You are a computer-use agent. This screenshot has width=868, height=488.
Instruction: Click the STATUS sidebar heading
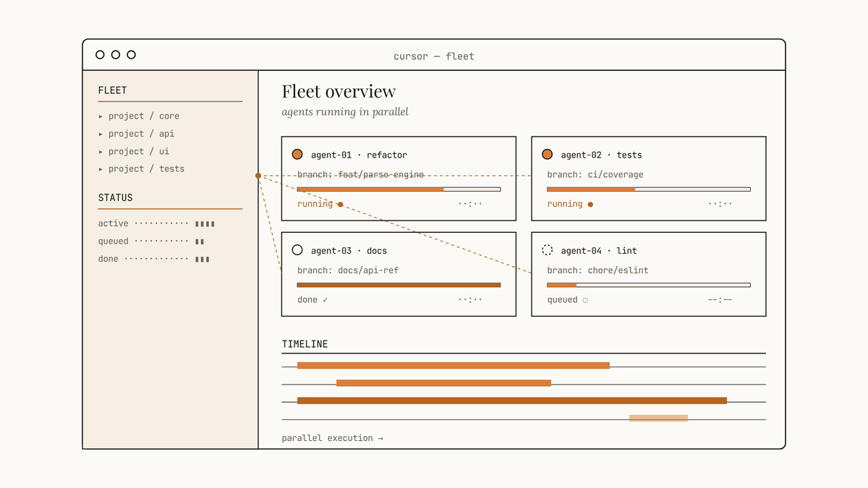(116, 198)
